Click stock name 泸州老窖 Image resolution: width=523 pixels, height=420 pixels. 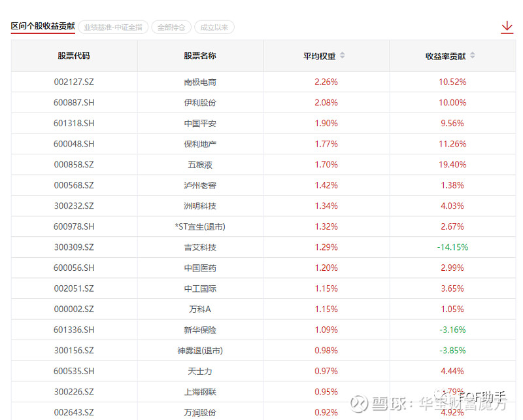[x=200, y=186]
